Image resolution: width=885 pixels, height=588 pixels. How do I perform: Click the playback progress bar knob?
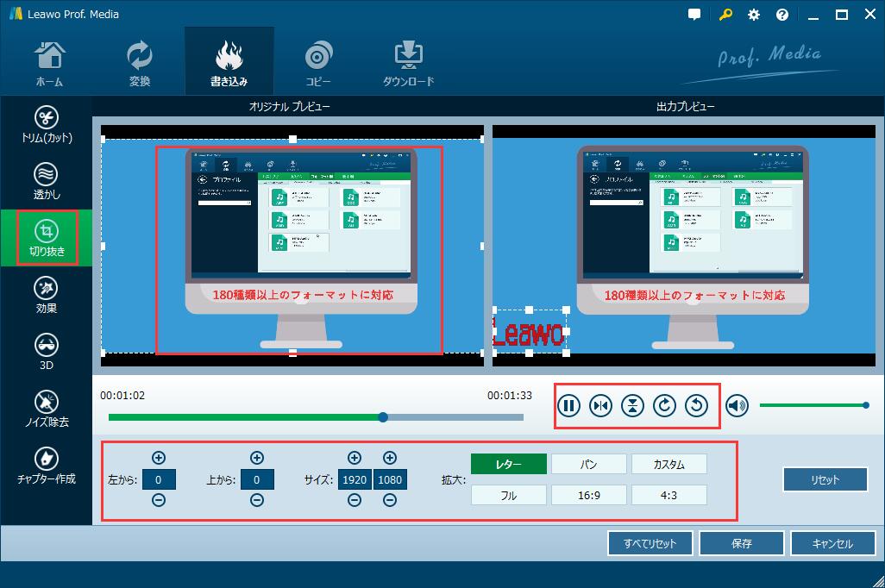click(x=383, y=417)
